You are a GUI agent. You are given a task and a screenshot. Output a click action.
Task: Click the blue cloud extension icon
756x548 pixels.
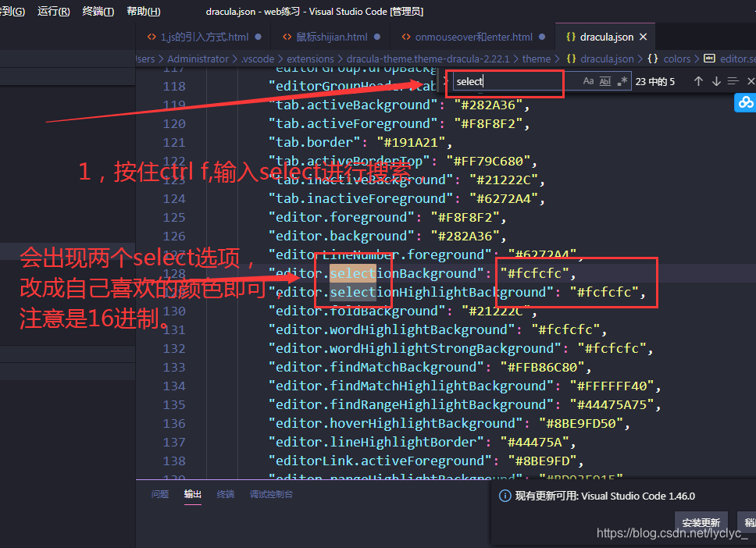point(745,103)
